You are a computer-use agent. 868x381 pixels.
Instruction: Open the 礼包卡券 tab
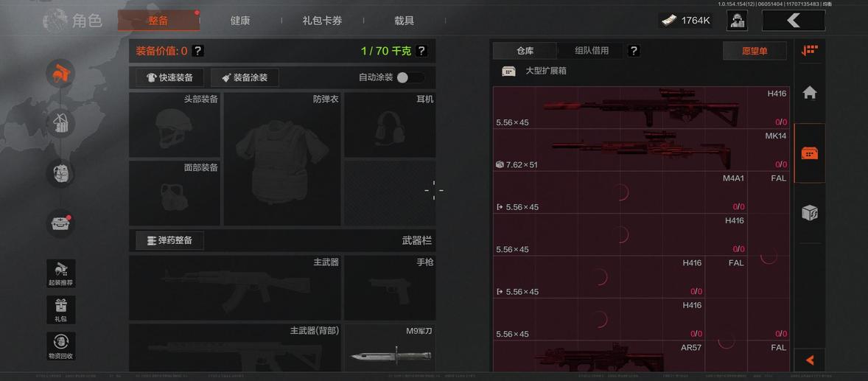pos(322,21)
